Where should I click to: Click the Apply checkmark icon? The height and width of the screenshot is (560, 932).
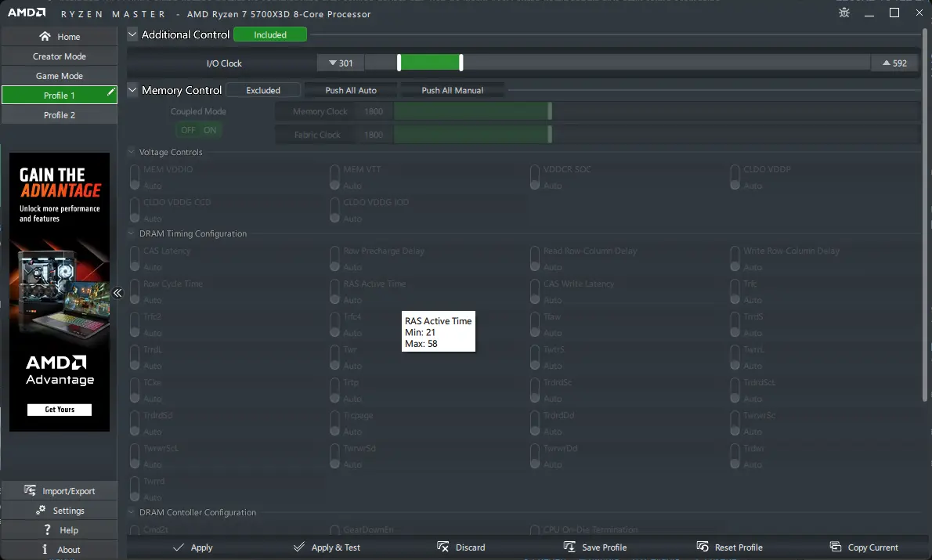point(179,547)
